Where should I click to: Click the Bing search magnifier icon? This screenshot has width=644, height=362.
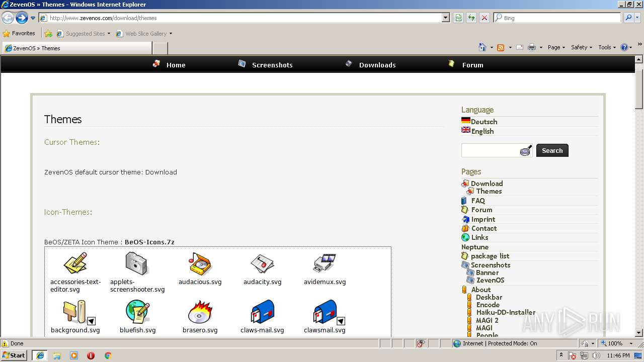[x=628, y=18]
